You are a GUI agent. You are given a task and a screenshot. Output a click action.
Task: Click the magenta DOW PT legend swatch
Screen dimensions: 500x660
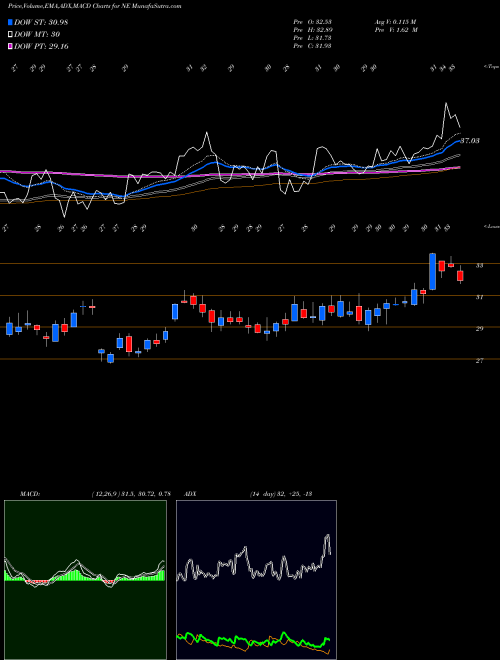click(x=11, y=46)
